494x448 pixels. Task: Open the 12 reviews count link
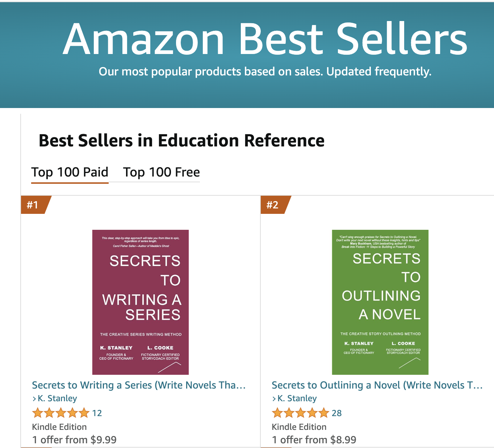point(97,413)
